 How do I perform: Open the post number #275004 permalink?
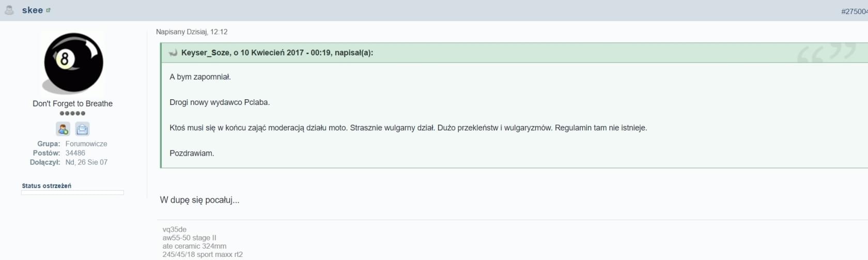[x=854, y=11]
